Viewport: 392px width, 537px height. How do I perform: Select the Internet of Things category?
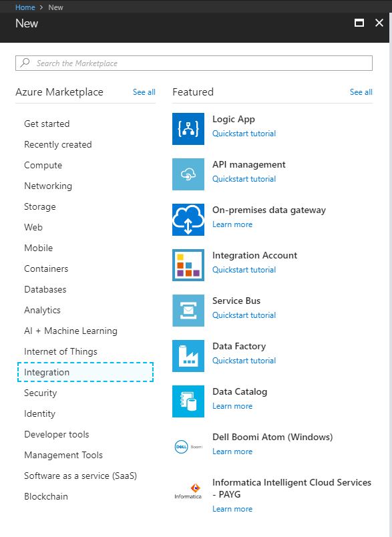61,351
